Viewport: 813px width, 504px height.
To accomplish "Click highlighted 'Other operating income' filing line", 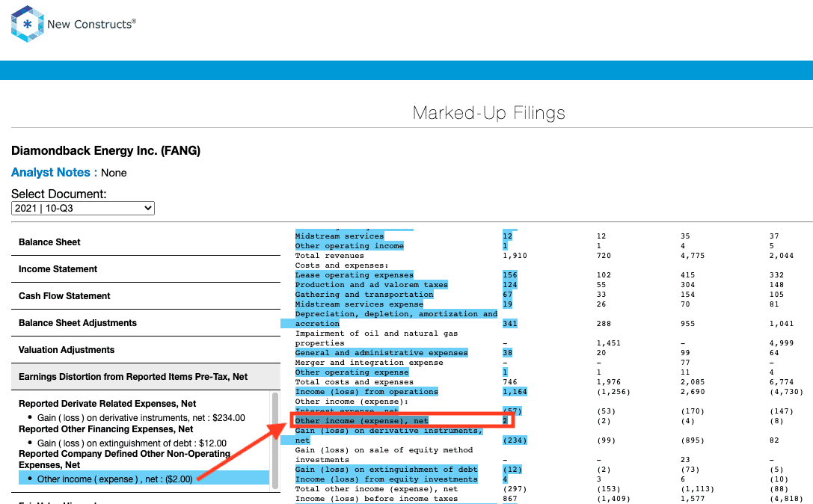I will coord(349,246).
